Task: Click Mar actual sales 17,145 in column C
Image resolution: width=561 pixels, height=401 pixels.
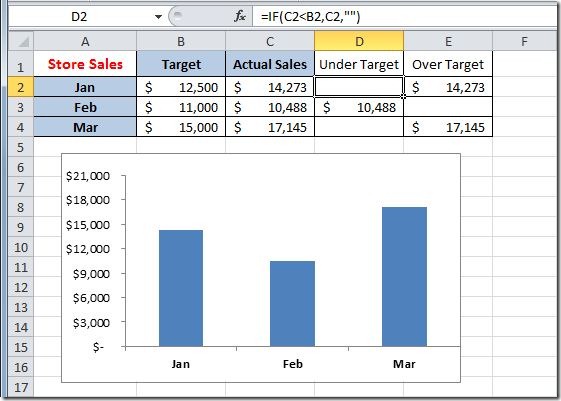Action: pos(270,127)
